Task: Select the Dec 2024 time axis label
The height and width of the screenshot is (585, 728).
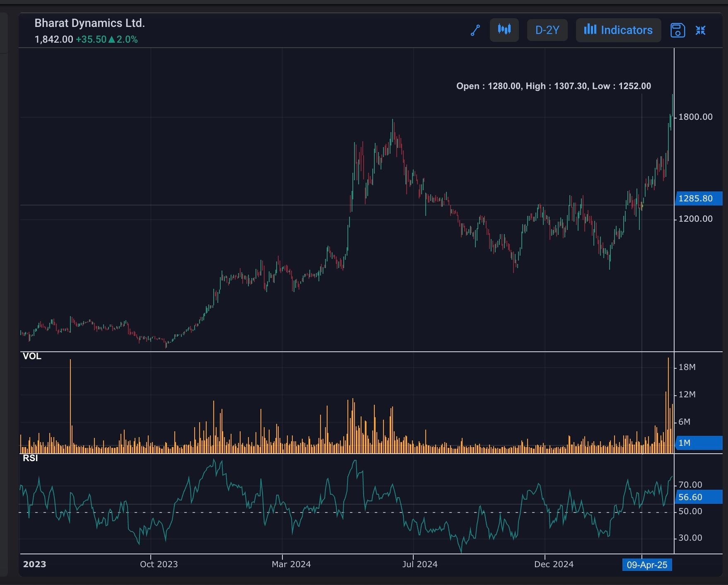Action: click(554, 564)
